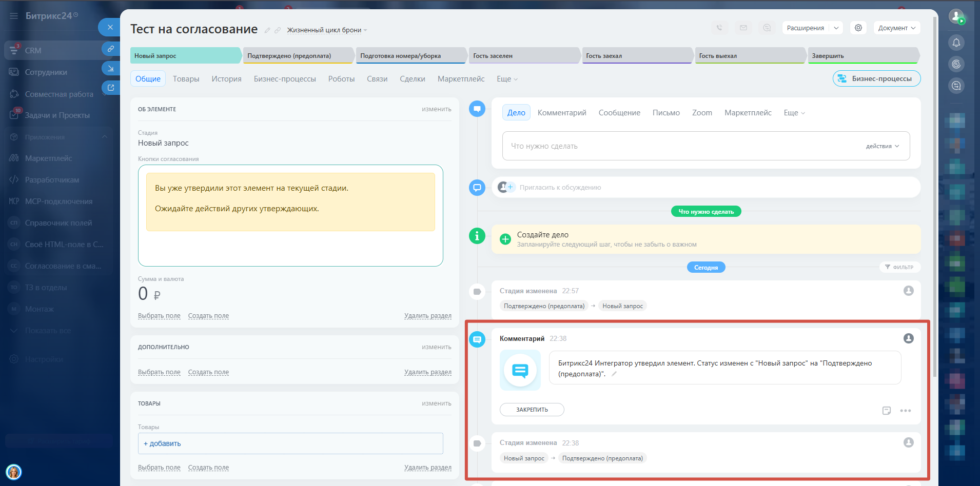Set stage to Гость заселен

point(523,56)
